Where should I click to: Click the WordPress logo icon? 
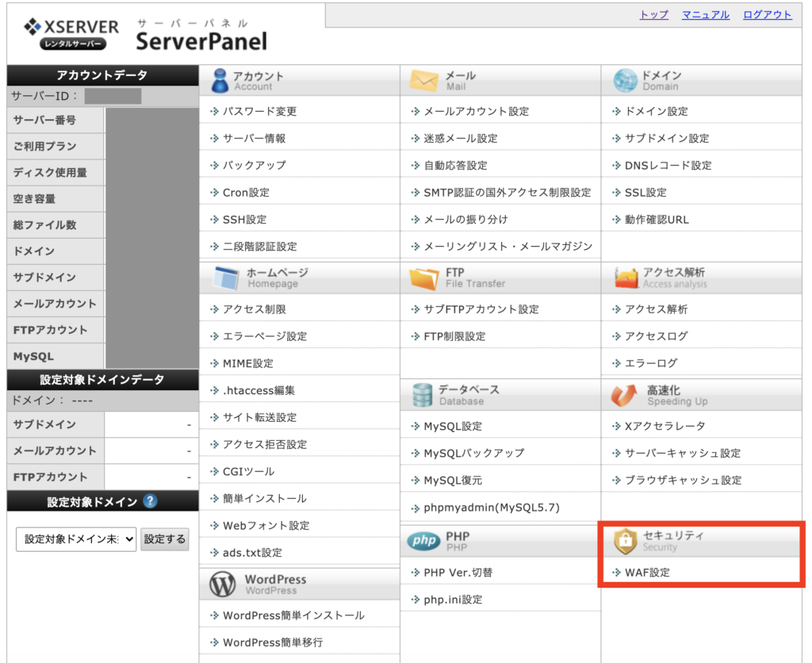click(x=223, y=584)
